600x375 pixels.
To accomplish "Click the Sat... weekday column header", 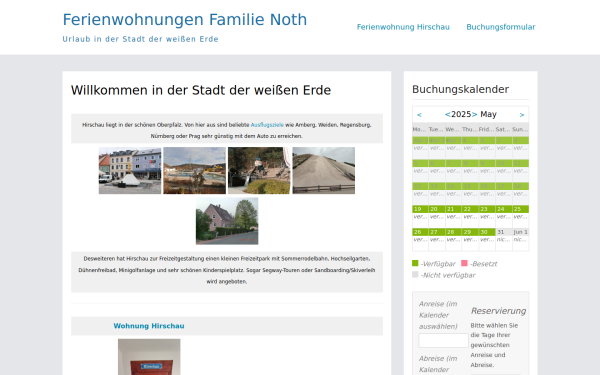I will click(504, 129).
